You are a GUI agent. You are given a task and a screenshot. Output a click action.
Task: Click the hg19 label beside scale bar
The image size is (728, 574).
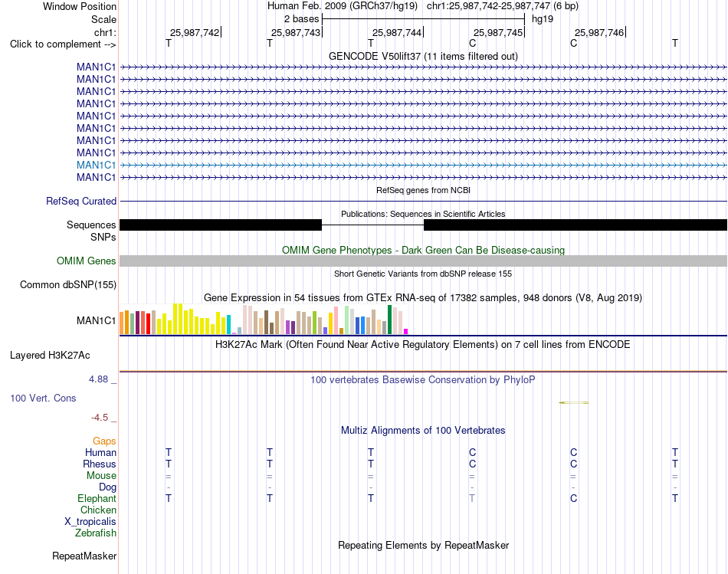coord(543,19)
